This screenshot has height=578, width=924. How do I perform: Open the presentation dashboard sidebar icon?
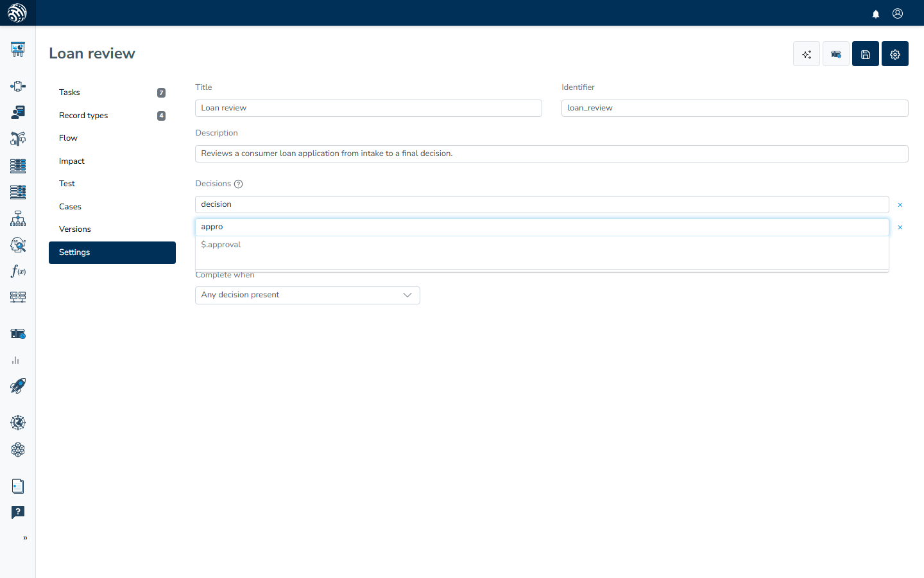(18, 49)
